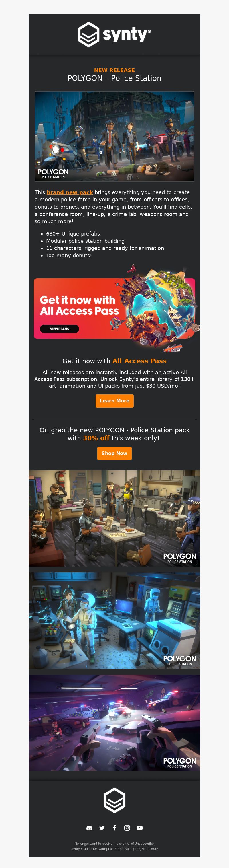The width and height of the screenshot is (229, 868).
Task: Click the Shop Now button
Action: tap(114, 453)
